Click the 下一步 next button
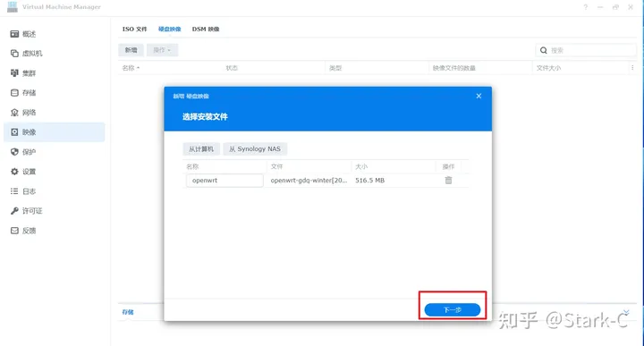644x346 pixels. 453,310
